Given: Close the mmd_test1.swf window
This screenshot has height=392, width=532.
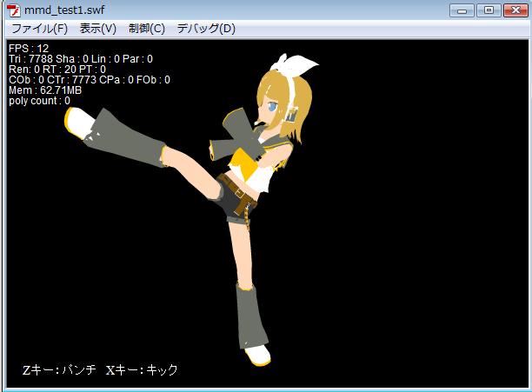Looking at the screenshot, I should (515, 10).
